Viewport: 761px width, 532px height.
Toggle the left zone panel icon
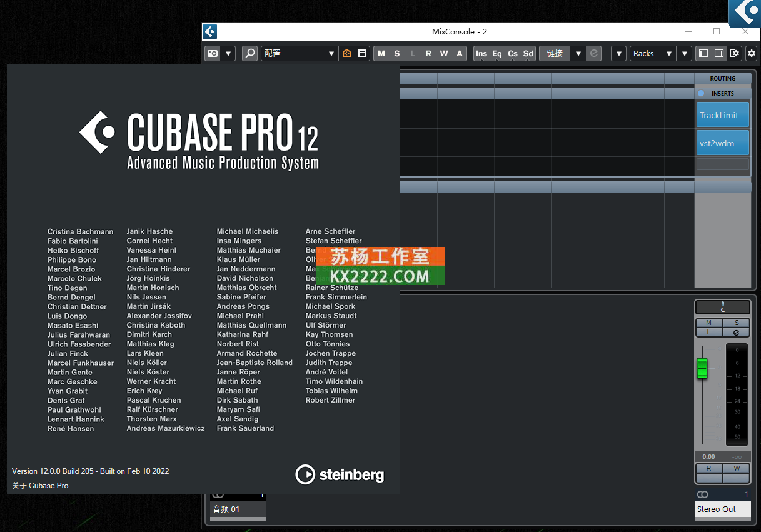(x=703, y=54)
